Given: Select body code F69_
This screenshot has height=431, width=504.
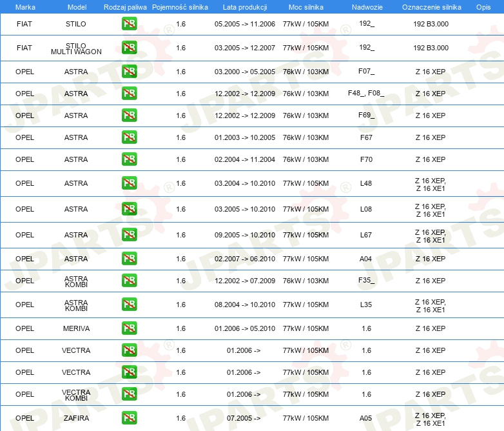Looking at the screenshot, I should (x=367, y=115).
